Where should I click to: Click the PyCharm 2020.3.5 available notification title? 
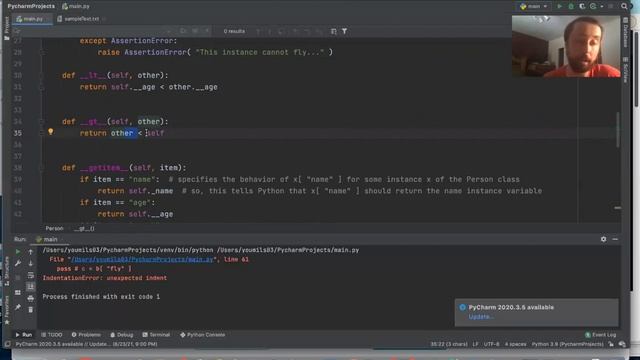[x=511, y=307]
